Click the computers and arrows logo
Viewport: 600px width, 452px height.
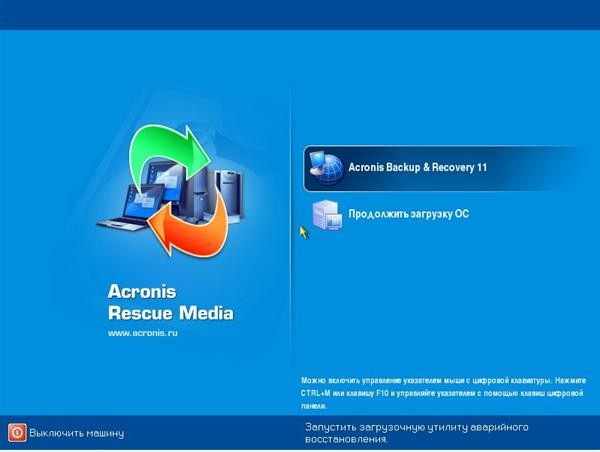[x=170, y=190]
